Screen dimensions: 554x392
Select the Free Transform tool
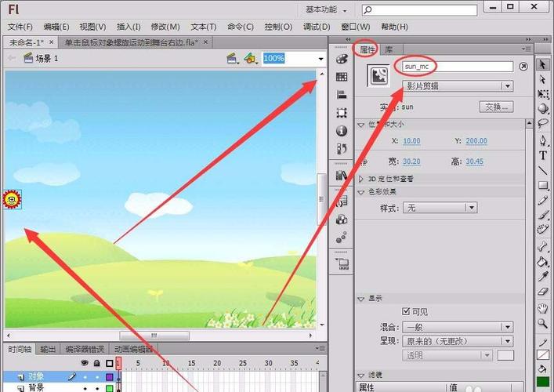click(543, 94)
